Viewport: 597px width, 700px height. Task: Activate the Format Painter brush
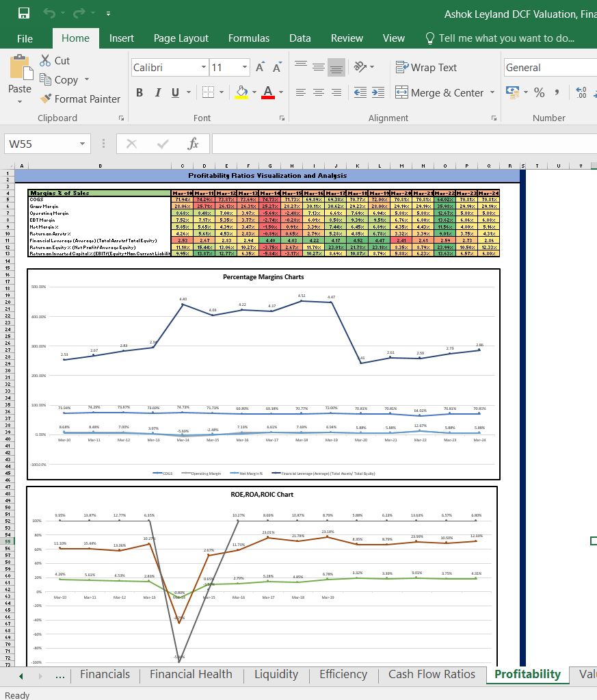click(80, 99)
